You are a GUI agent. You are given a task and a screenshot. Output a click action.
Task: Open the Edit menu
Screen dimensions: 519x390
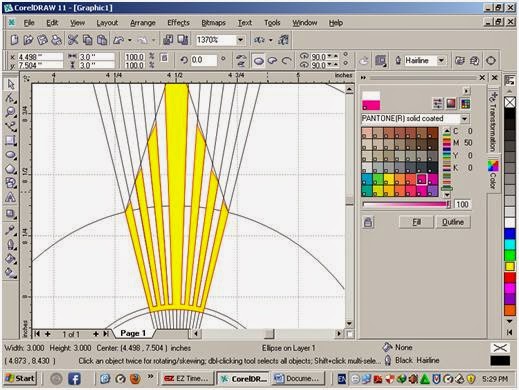tap(52, 23)
